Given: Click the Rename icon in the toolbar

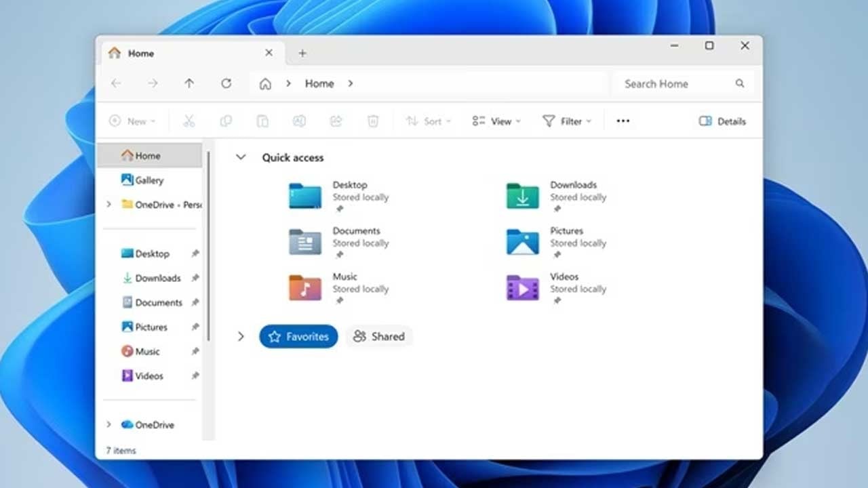Looking at the screenshot, I should click(x=299, y=121).
